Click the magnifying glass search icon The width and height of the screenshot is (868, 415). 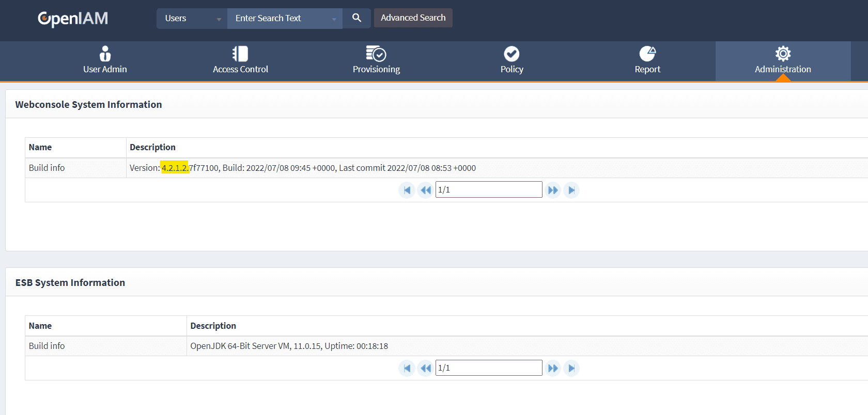point(357,18)
